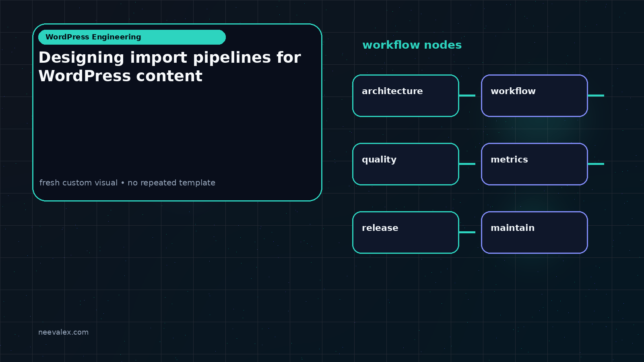The width and height of the screenshot is (644, 362).
Task: Select the architecture node
Action: pyautogui.click(x=406, y=96)
